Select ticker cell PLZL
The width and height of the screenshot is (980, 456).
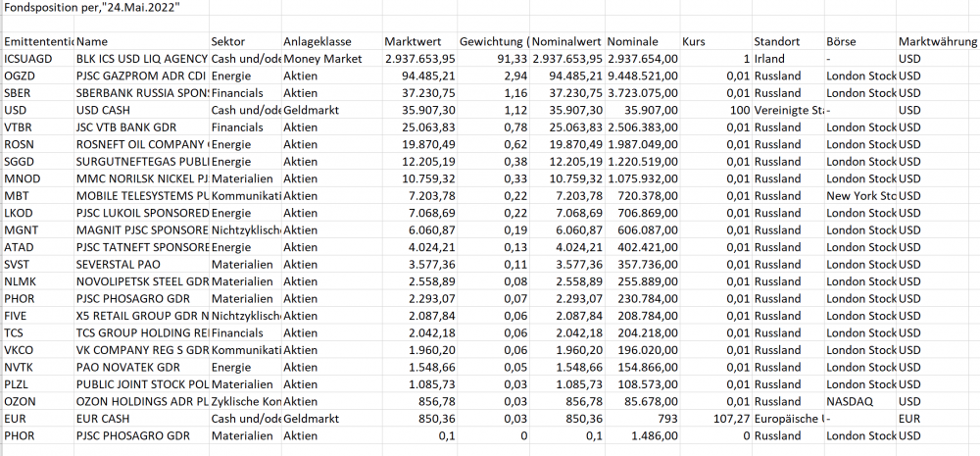tap(38, 384)
